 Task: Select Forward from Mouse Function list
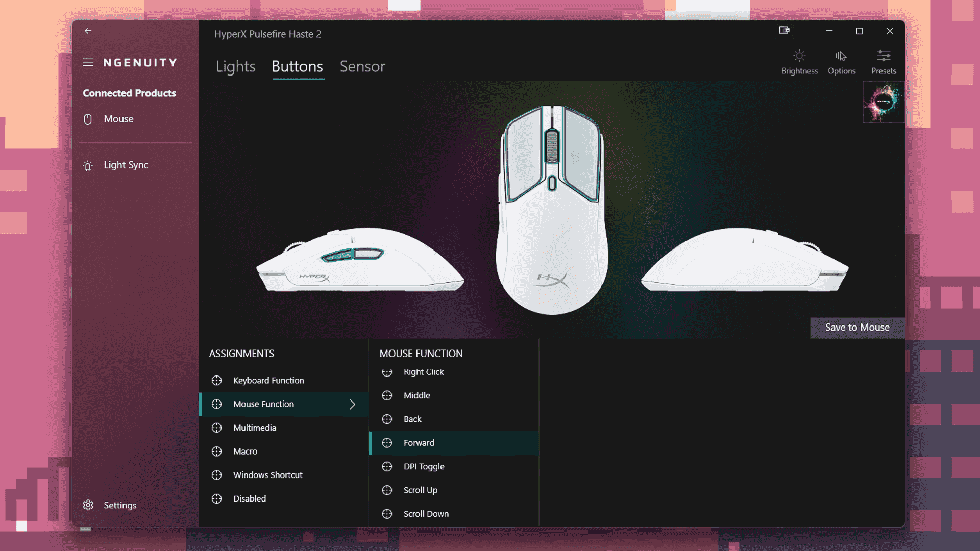click(419, 442)
